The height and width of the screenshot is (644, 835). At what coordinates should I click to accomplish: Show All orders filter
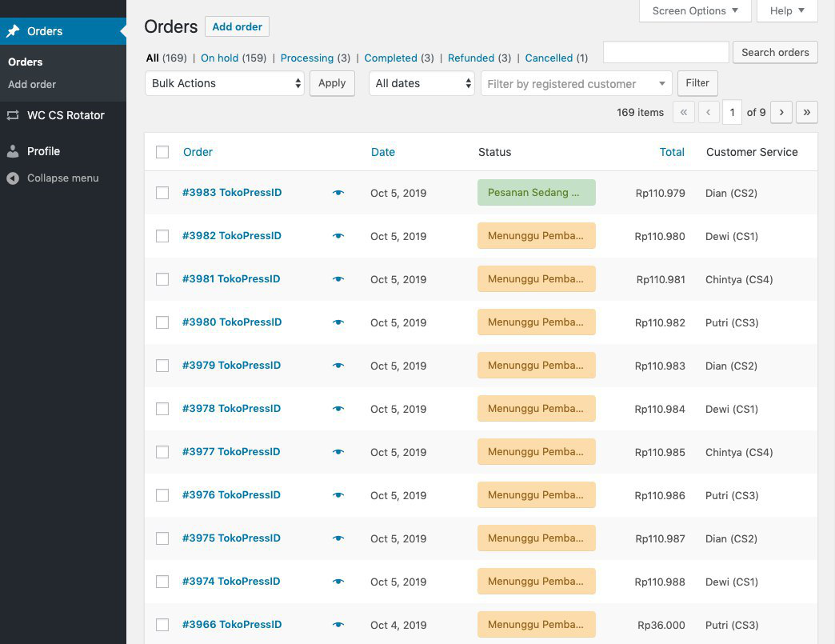coord(152,58)
